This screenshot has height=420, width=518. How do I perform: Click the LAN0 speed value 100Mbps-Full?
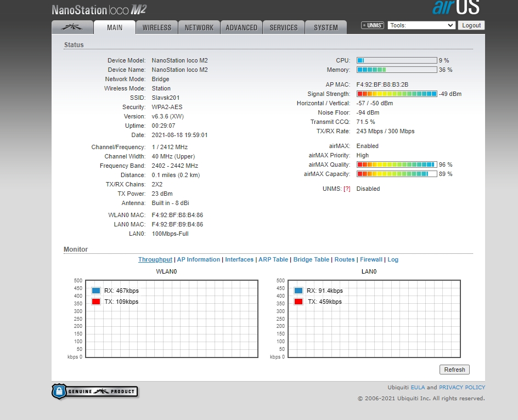pos(170,234)
